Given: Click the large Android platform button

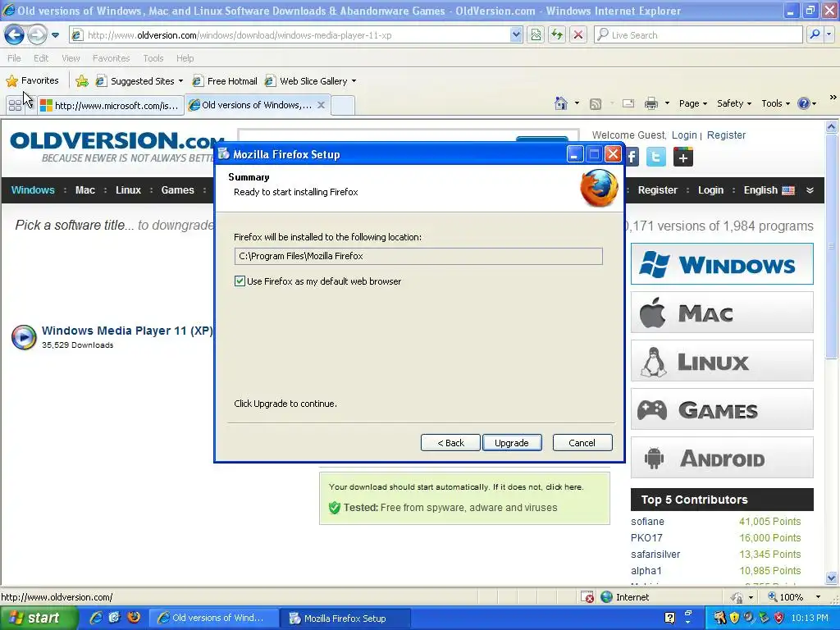Looking at the screenshot, I should tap(722, 458).
